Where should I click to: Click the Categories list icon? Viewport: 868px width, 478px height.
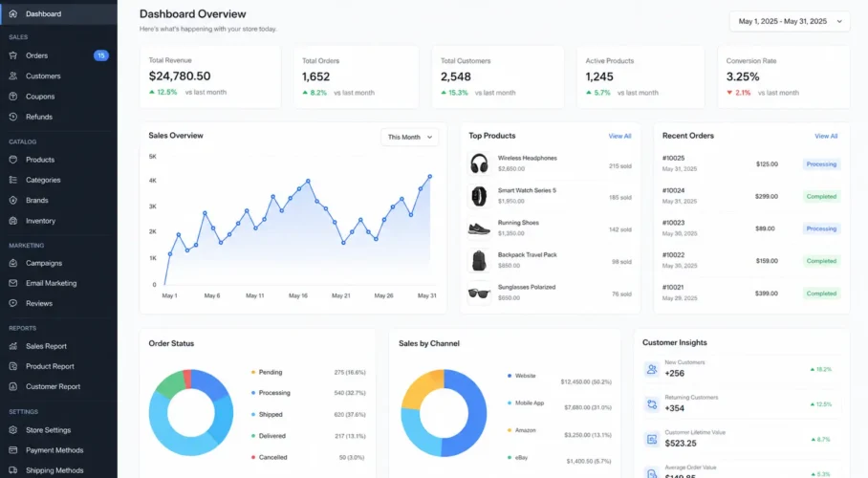(13, 180)
